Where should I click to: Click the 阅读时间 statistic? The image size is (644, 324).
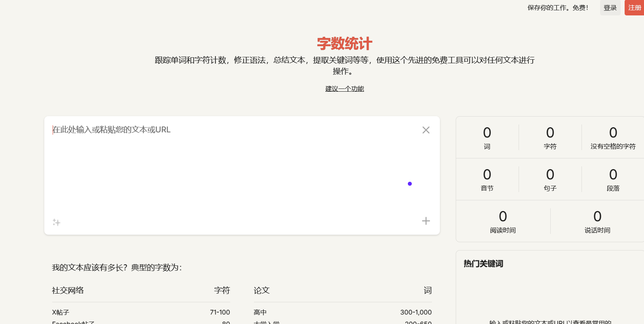[x=503, y=221]
